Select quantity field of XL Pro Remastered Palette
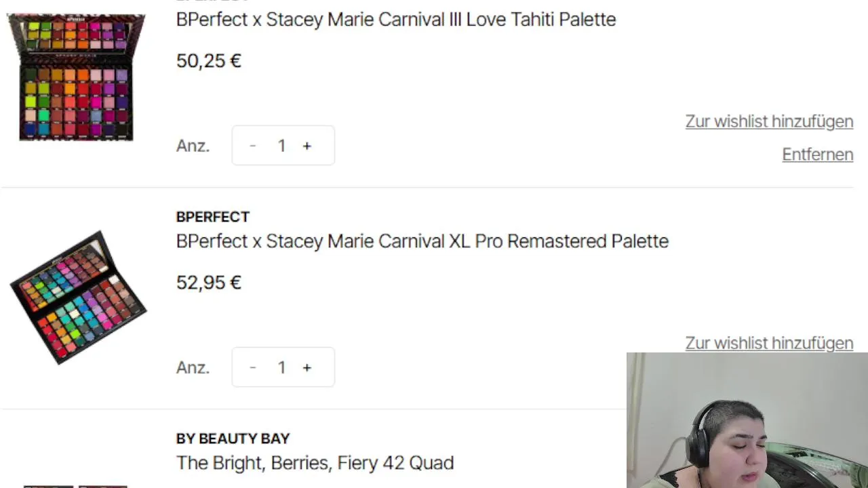The image size is (868, 488). tap(281, 367)
